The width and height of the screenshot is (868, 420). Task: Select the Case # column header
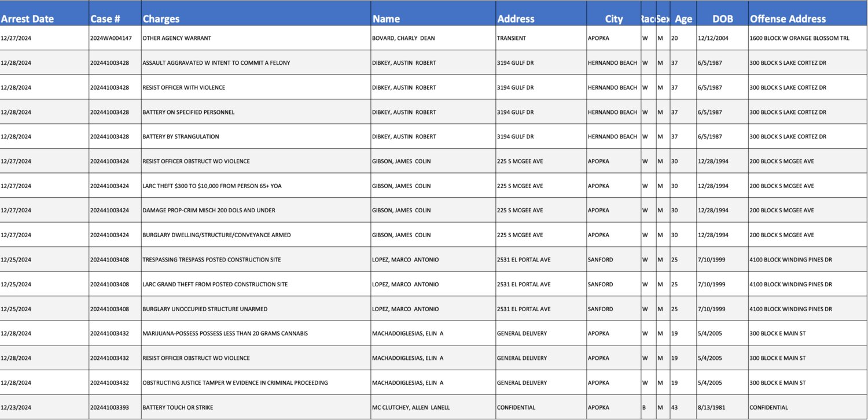pos(115,13)
